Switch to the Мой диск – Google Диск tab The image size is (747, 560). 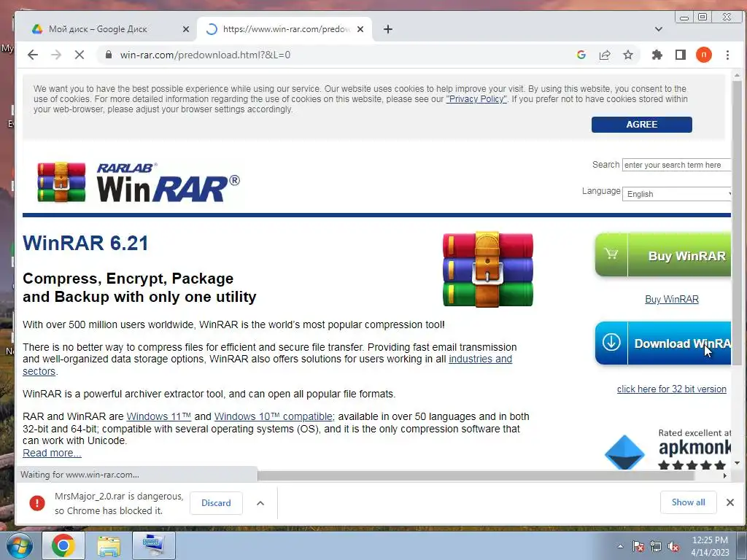coord(98,29)
